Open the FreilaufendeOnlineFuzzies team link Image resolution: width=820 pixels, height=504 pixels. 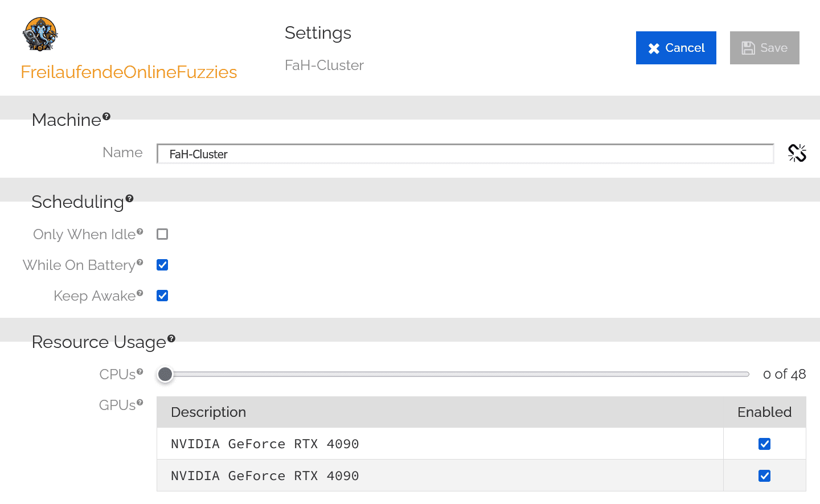129,72
